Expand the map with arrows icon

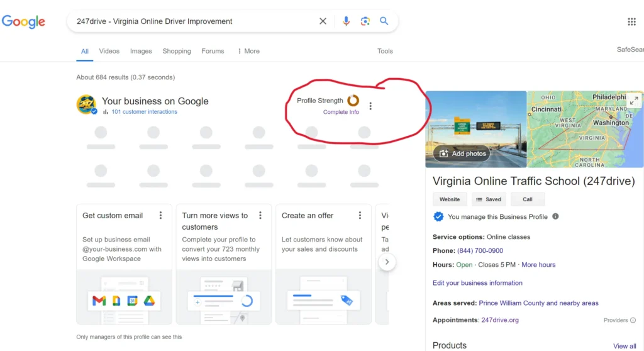634,100
